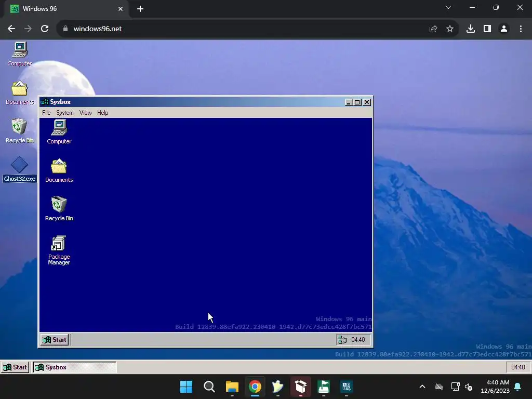The image size is (532, 399).
Task: Open Chrome downloads panel
Action: coord(471,29)
